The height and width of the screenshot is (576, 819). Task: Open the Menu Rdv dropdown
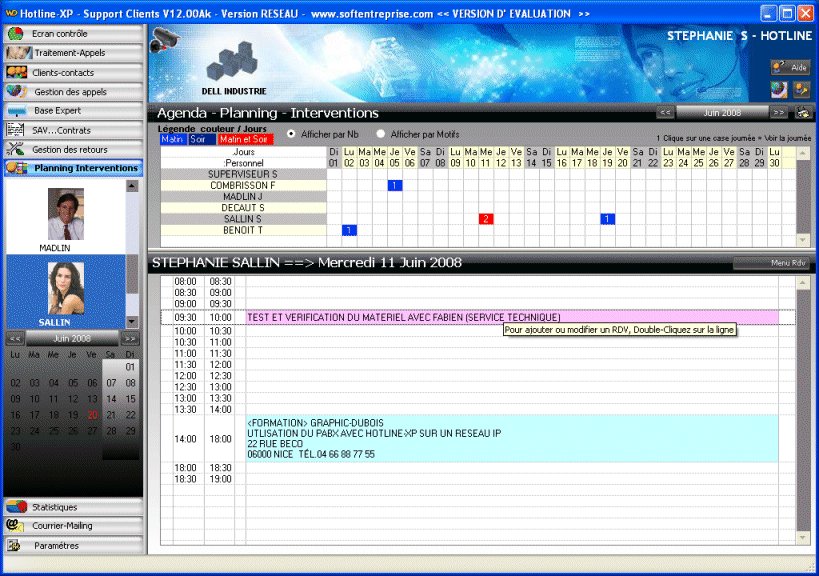point(771,263)
